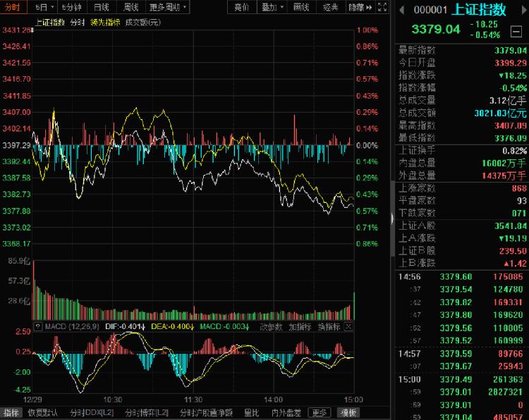Image resolution: width=529 pixels, height=420 pixels.
Task: Click the 000001 stock code
Action: 430,10
